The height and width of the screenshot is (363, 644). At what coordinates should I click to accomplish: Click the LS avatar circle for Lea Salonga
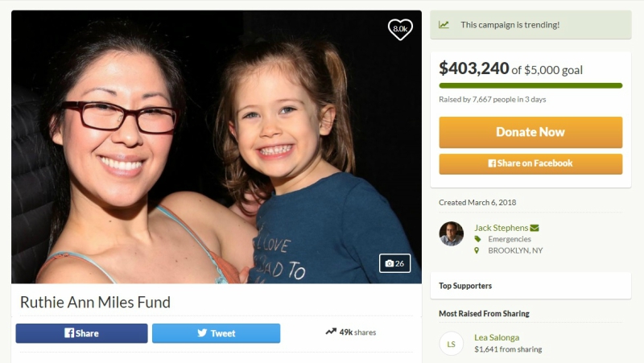point(451,344)
